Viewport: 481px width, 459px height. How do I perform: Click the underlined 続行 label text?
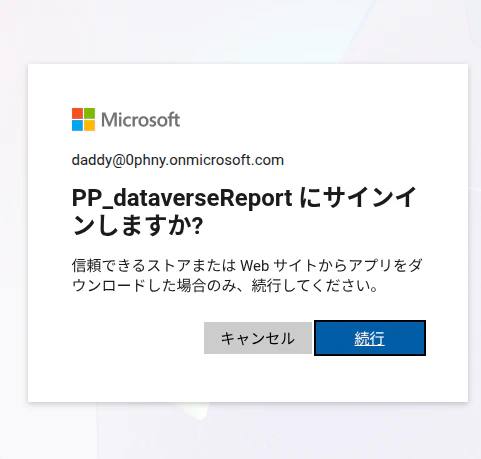(370, 338)
